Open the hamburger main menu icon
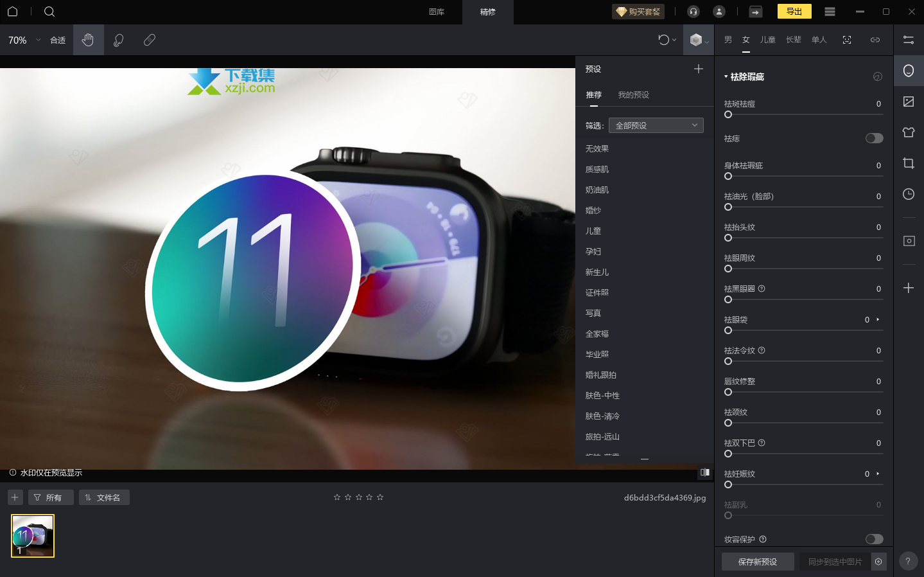 pyautogui.click(x=830, y=12)
